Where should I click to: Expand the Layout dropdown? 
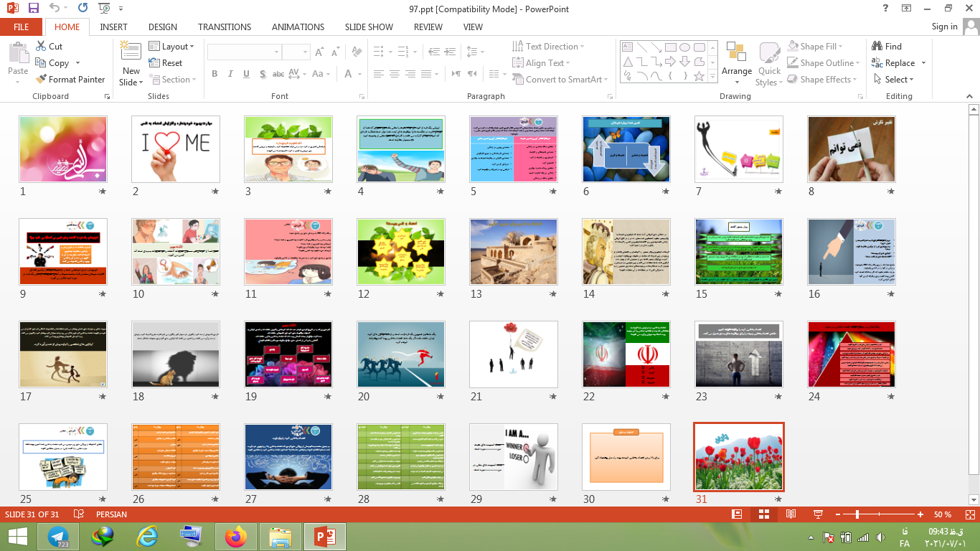(x=172, y=47)
